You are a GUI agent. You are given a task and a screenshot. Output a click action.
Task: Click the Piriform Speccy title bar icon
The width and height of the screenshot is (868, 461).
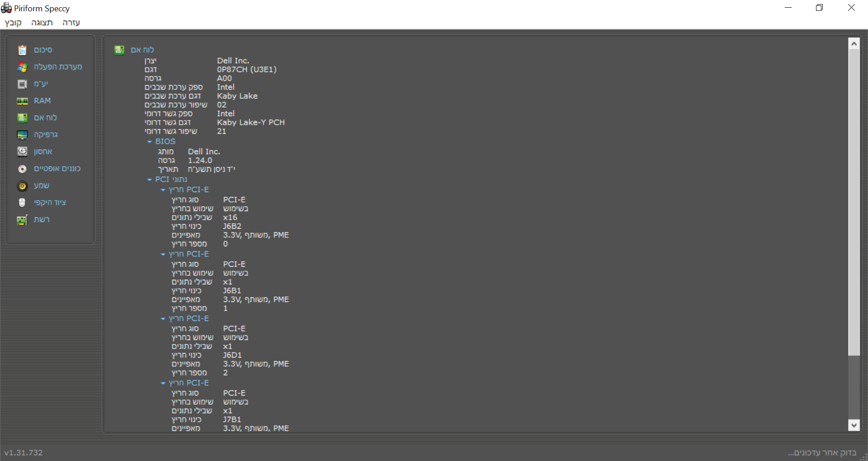pos(6,8)
